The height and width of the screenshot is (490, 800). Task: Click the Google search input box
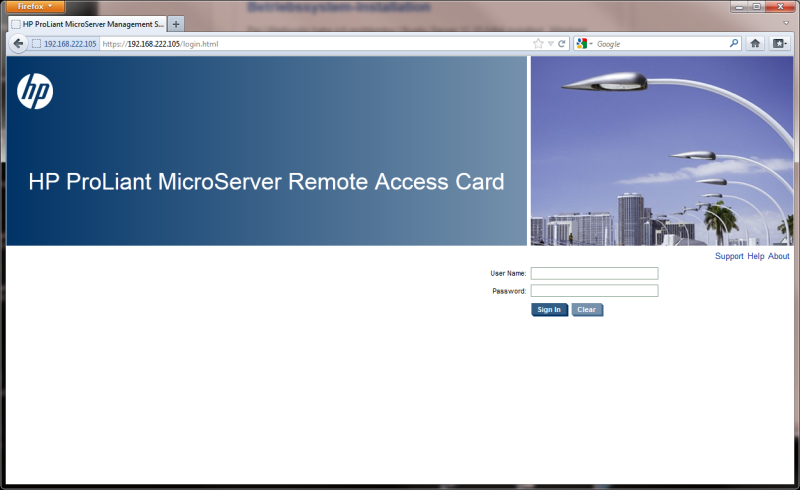[661, 44]
